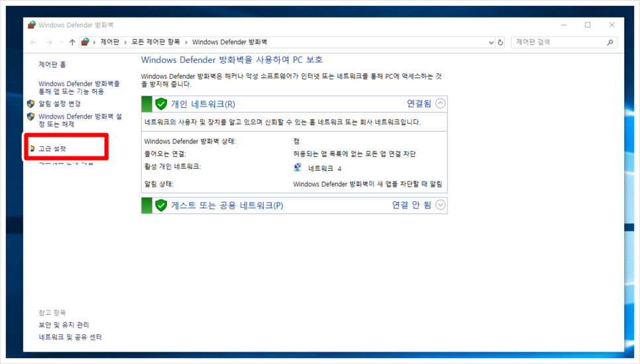
Task: Click the green shield icon beside 게스트 또는 공용 네트워크
Action: pos(161,205)
